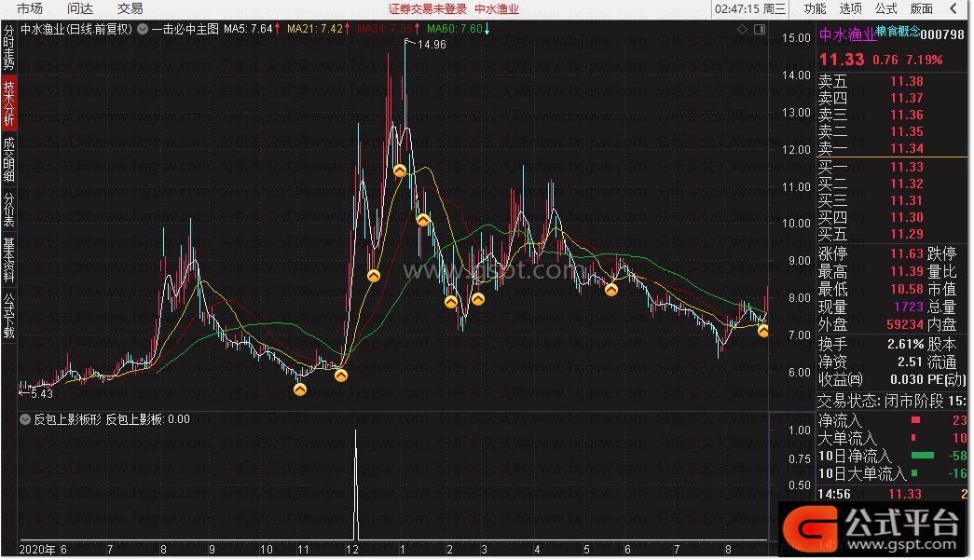Click 最高 price 11.39
974x560 pixels.
(x=906, y=271)
